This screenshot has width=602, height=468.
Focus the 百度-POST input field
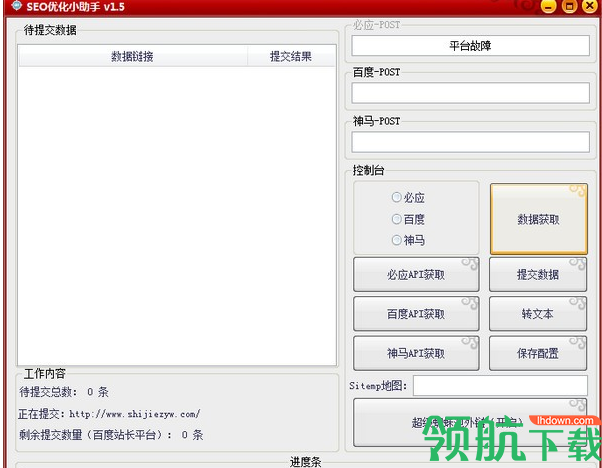(x=470, y=93)
